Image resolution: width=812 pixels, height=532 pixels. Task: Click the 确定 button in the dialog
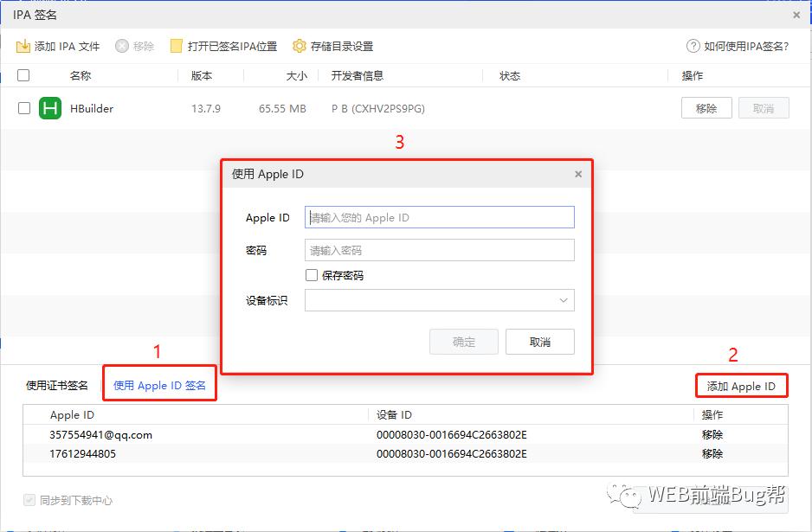[x=464, y=342]
